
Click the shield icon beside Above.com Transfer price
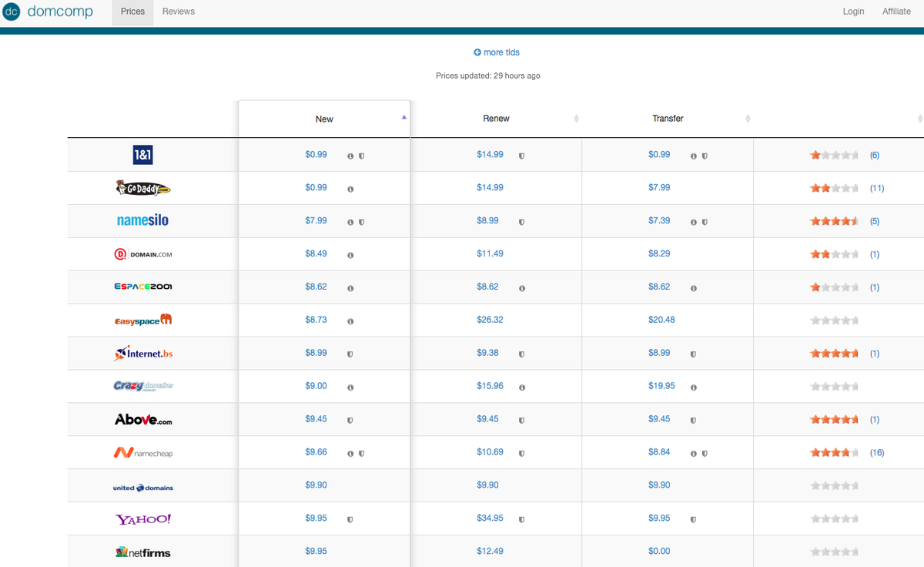tap(693, 421)
